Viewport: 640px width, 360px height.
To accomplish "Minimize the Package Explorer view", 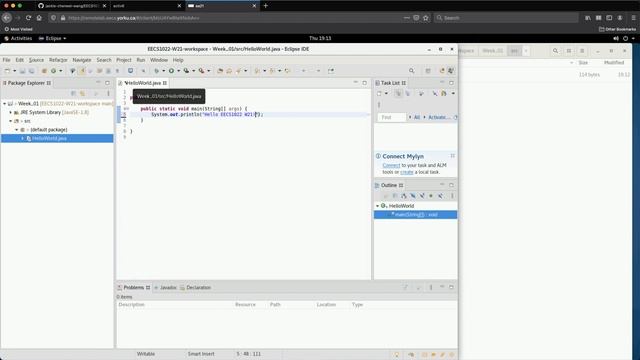I will pyautogui.click(x=98, y=83).
